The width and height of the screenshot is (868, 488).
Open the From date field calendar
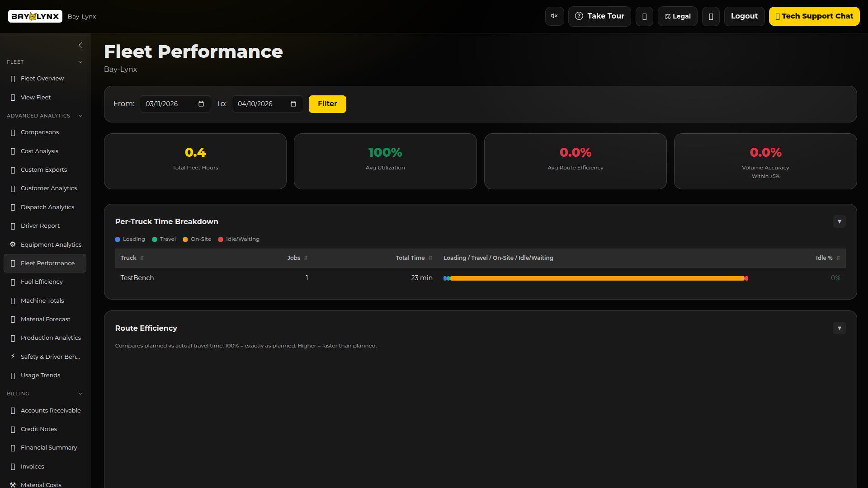[x=200, y=104]
